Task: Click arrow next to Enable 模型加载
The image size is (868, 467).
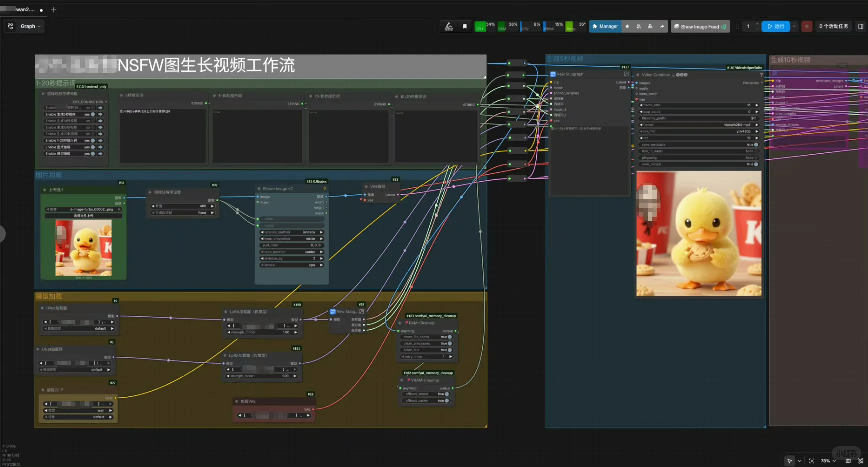Action: click(100, 154)
